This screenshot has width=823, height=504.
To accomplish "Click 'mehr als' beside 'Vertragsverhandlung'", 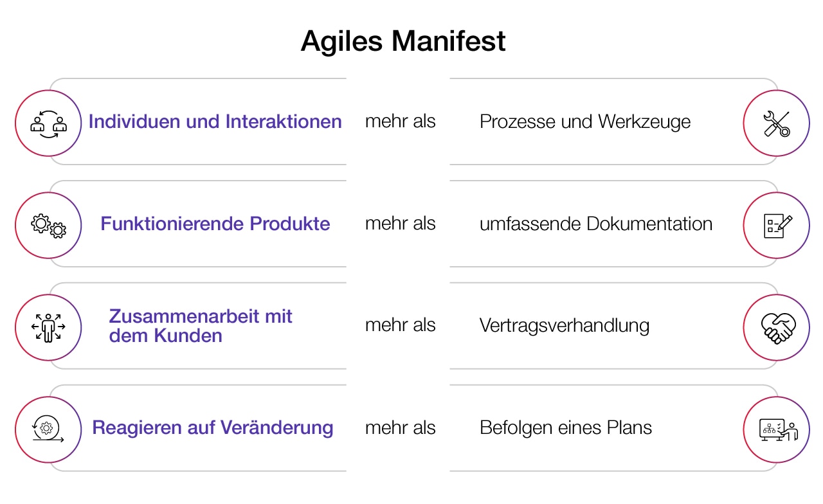I will [400, 325].
